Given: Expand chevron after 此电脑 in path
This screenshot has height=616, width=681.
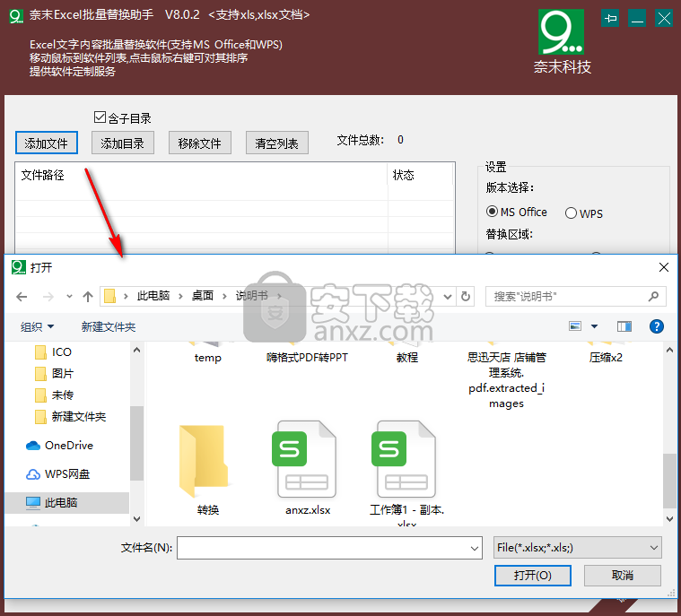Looking at the screenshot, I should 180,297.
